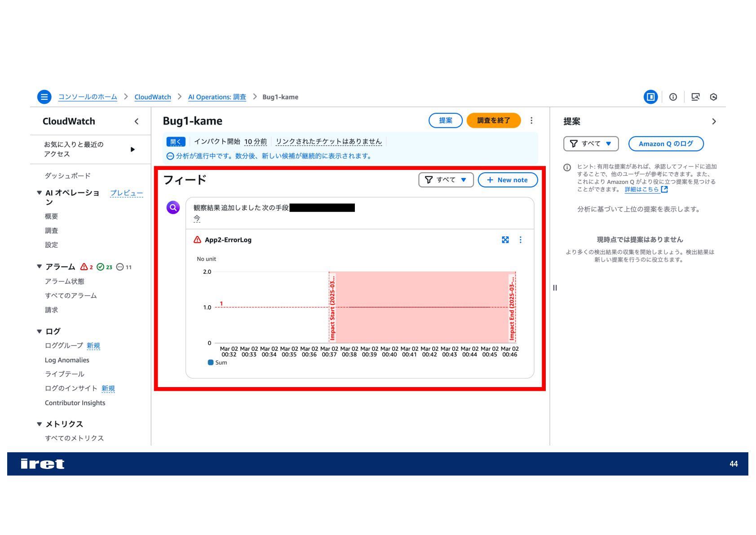This screenshot has height=535, width=756.
Task: Click the info icon beside the hint text
Action: tap(567, 168)
